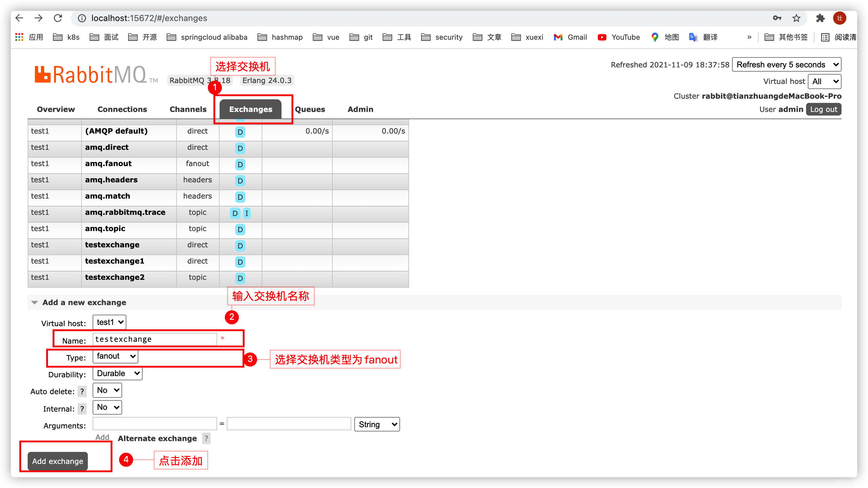
Task: Click the Add exchange button
Action: point(58,461)
